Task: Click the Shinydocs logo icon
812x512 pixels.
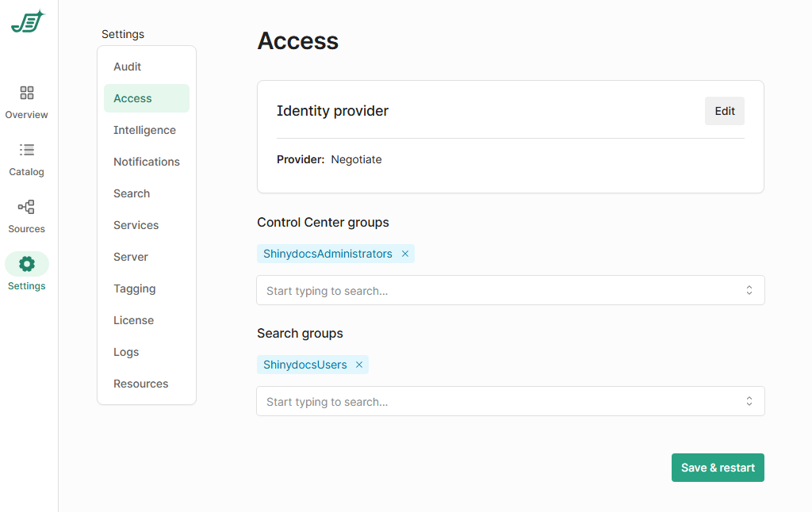Action: [x=28, y=22]
